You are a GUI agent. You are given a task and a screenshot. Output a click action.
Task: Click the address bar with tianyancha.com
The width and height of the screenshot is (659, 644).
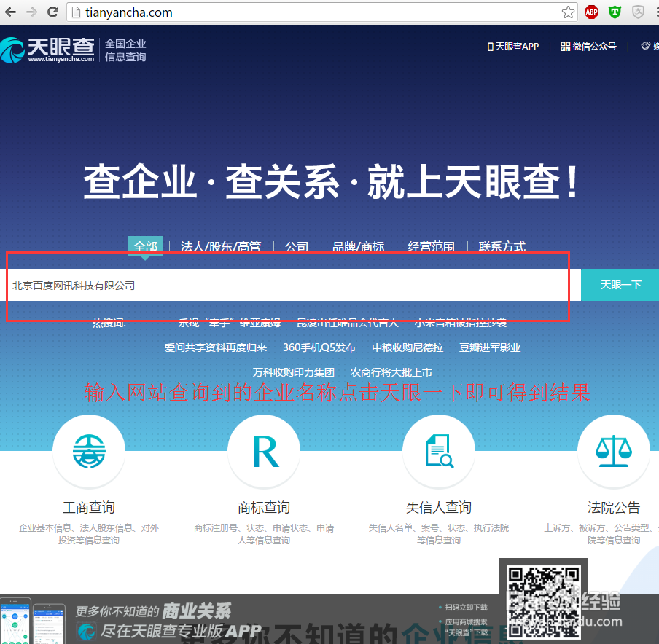click(321, 12)
